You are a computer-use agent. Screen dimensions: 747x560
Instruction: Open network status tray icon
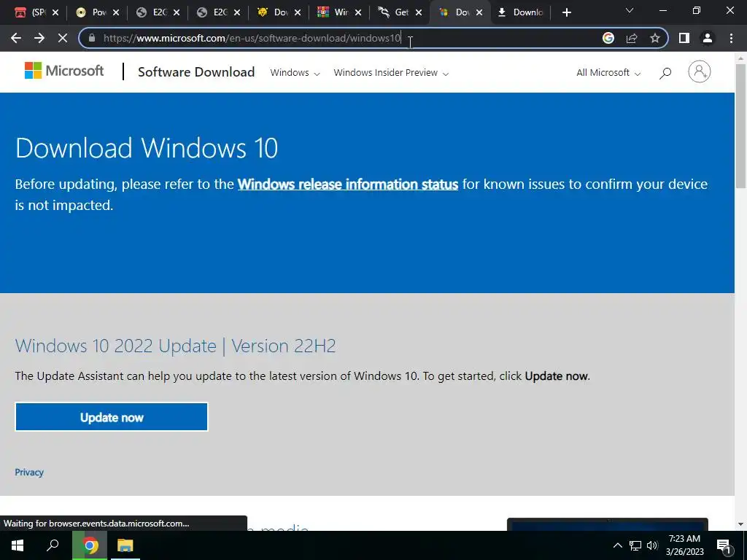(x=635, y=545)
